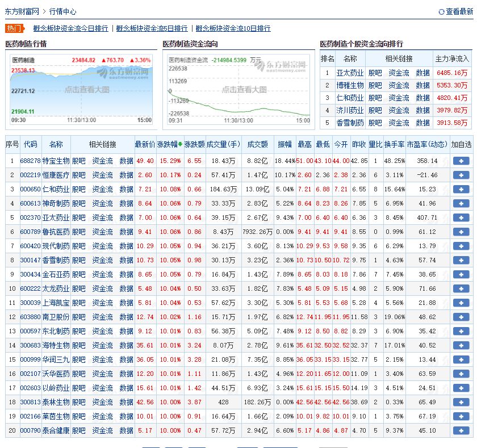Add 亚太药业 table row to watchlist plus icon
Image resolution: width=477 pixels, height=448 pixels.
[x=461, y=218]
